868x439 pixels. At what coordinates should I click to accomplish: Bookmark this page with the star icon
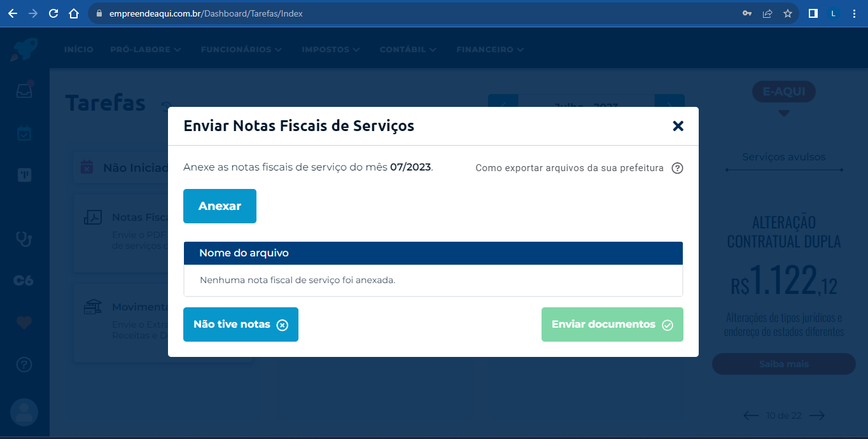point(788,13)
